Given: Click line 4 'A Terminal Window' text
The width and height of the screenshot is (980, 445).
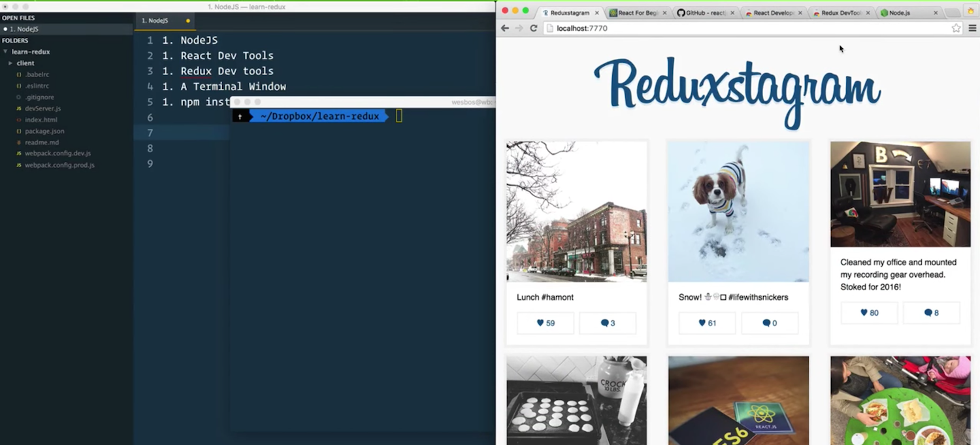Looking at the screenshot, I should [x=233, y=86].
